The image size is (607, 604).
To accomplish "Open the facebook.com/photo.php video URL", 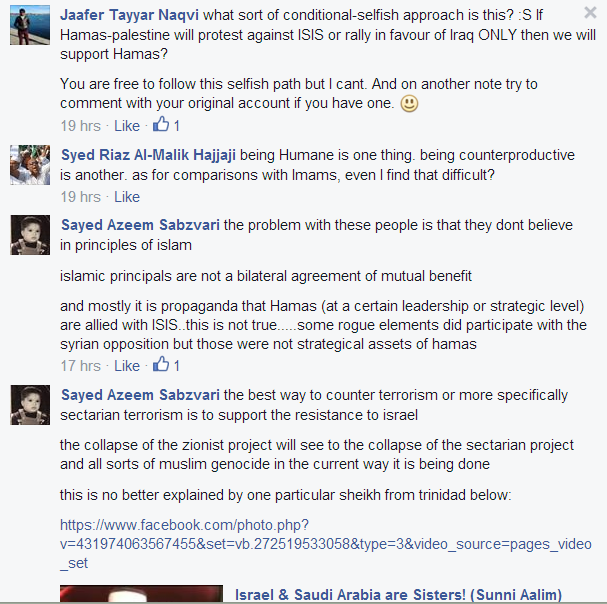I will pyautogui.click(x=326, y=544).
